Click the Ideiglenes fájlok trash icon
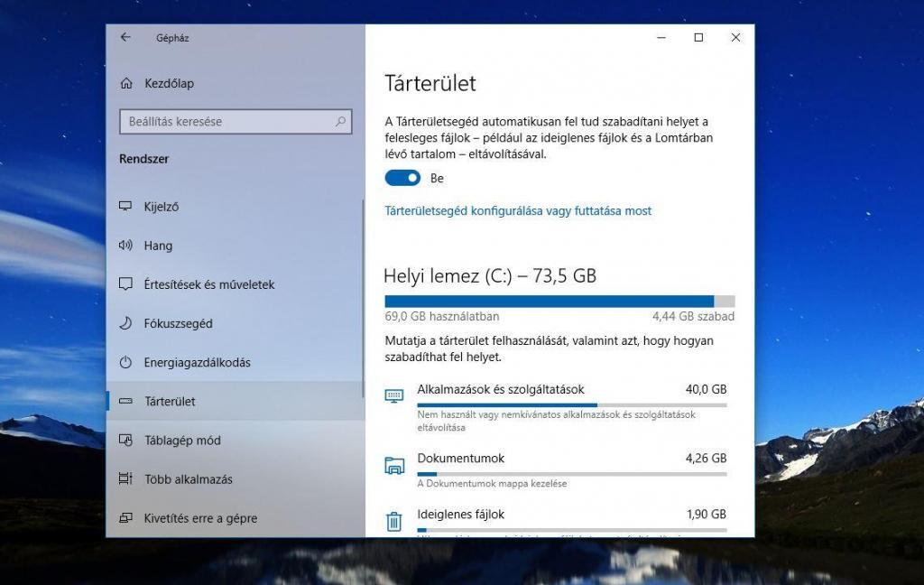Screen dimensions: 924x585 click(x=394, y=521)
